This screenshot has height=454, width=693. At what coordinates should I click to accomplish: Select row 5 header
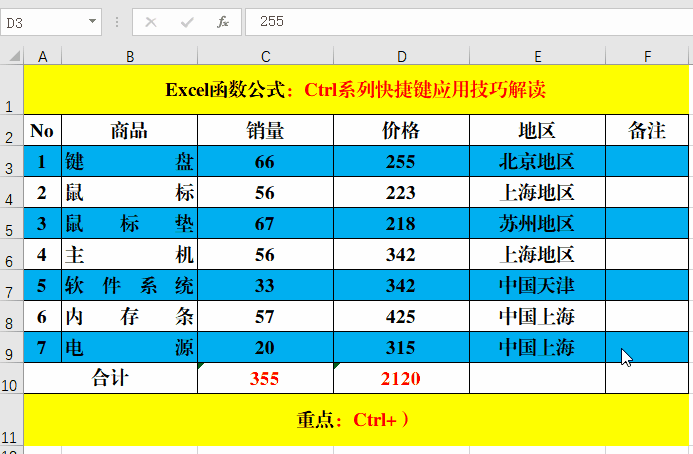coord(11,223)
